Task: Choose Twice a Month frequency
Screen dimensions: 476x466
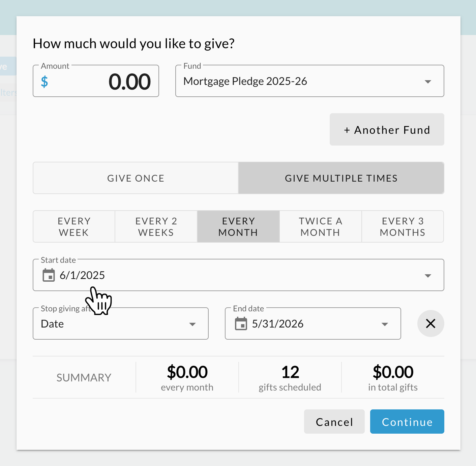Action: tap(321, 226)
